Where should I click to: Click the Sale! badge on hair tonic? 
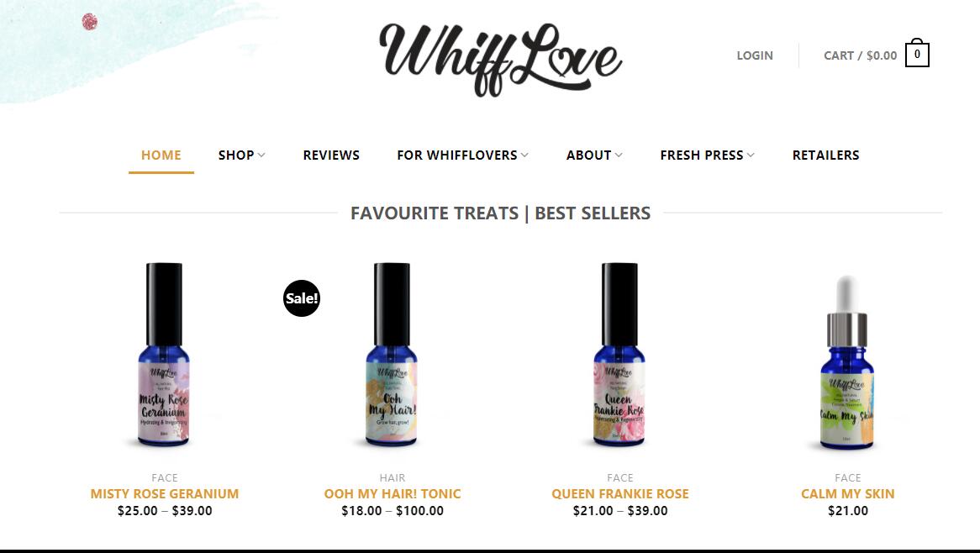pos(302,298)
